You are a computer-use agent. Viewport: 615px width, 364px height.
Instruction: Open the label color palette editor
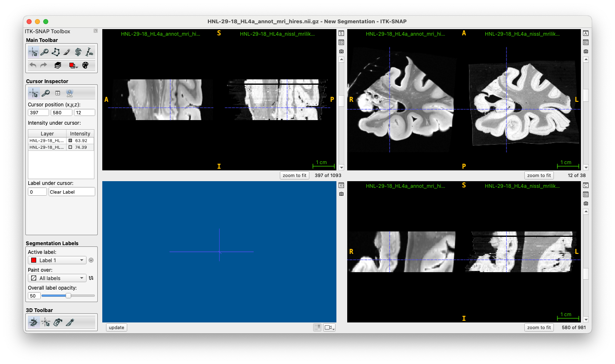pyautogui.click(x=85, y=65)
